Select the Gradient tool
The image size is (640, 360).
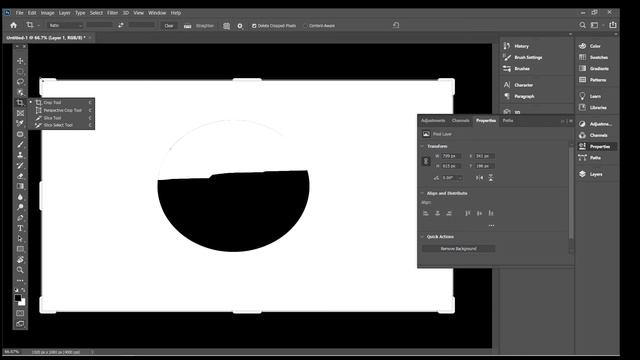pyautogui.click(x=20, y=186)
